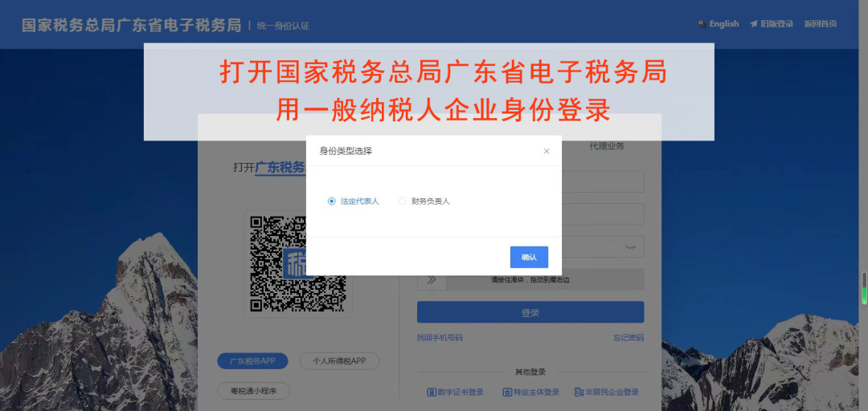The height and width of the screenshot is (411, 868).
Task: Open the 找回手机号码 link
Action: coord(440,337)
